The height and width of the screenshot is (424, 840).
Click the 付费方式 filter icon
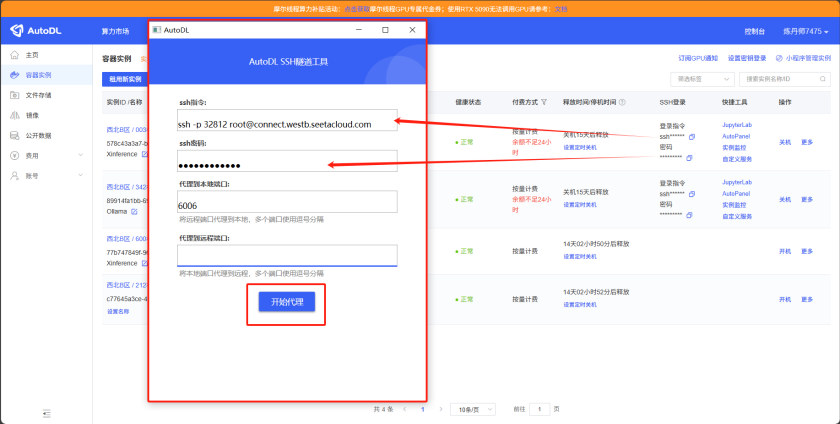pyautogui.click(x=544, y=102)
